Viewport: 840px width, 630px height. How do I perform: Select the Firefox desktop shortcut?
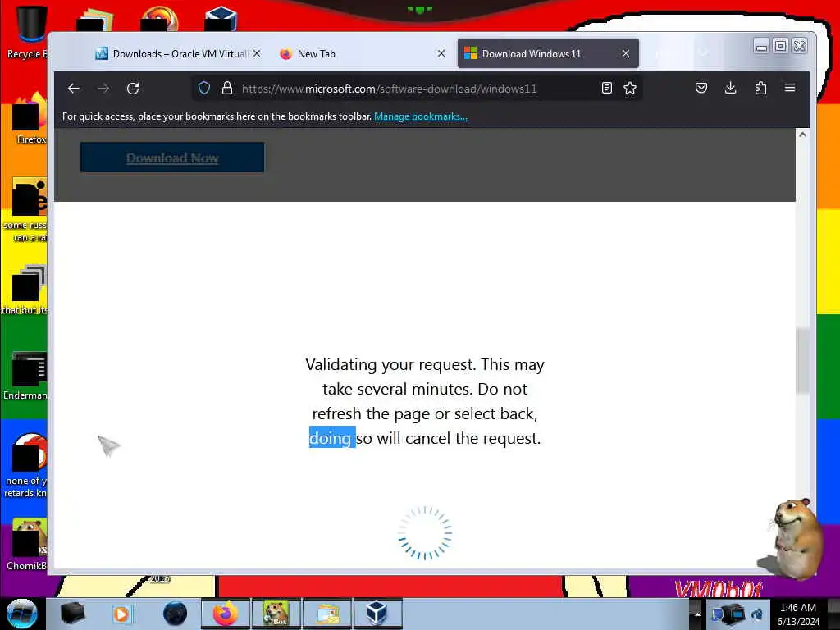pos(30,119)
